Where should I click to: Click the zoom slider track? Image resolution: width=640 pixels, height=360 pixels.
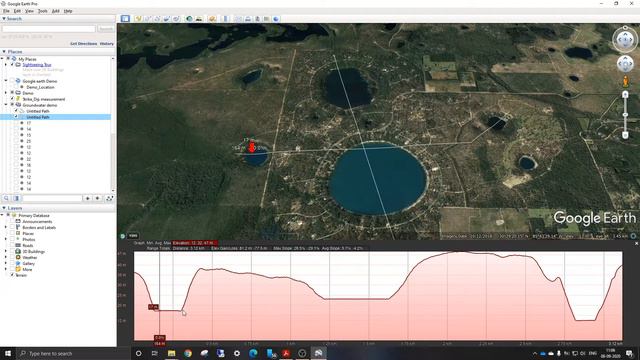(625, 115)
